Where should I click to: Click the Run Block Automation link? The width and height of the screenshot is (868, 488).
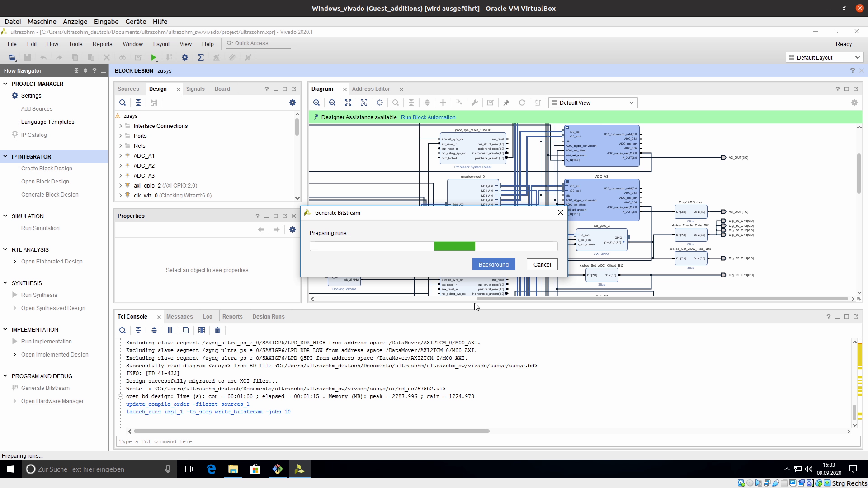pos(428,117)
